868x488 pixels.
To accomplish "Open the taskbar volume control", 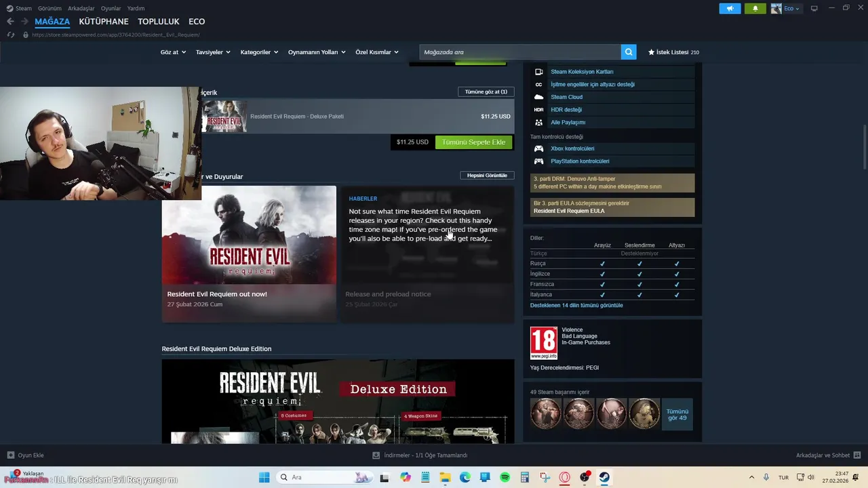I will coord(811,477).
